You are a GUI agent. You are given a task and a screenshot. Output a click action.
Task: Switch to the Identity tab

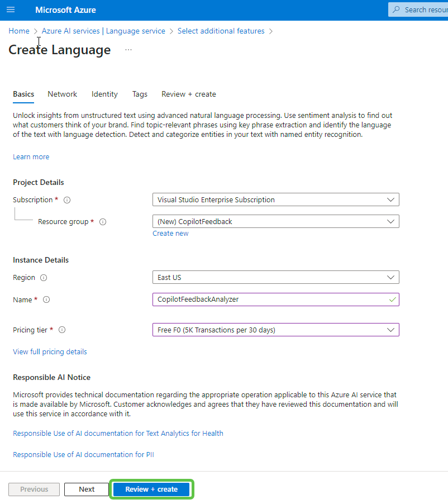[104, 94]
